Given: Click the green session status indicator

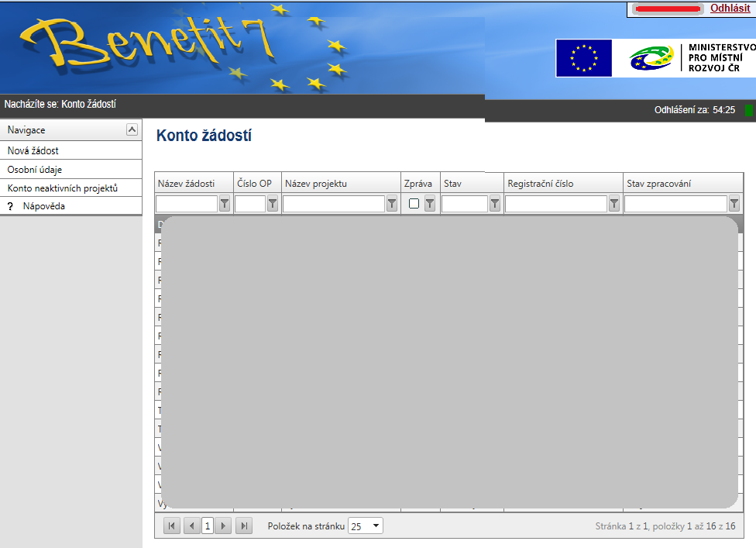Looking at the screenshot, I should [x=748, y=110].
